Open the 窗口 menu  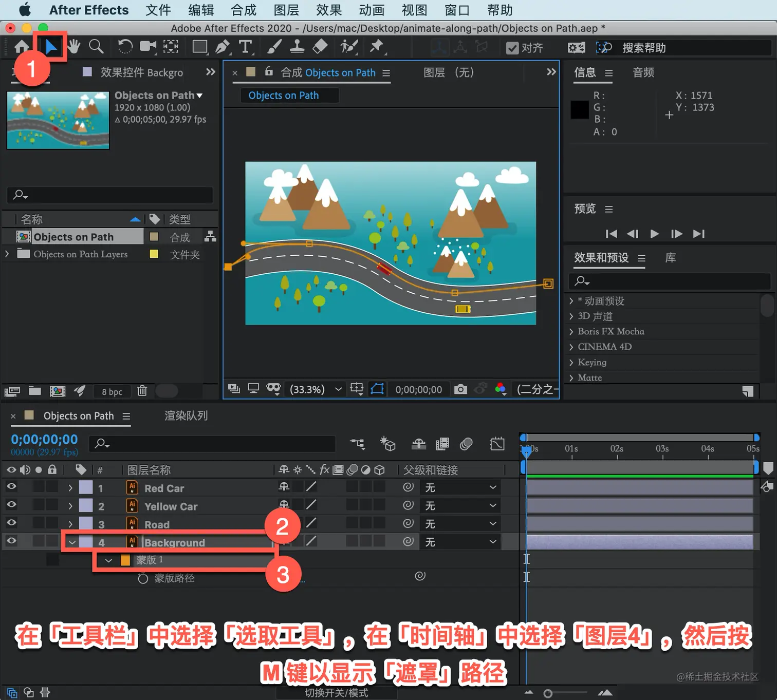tap(457, 10)
